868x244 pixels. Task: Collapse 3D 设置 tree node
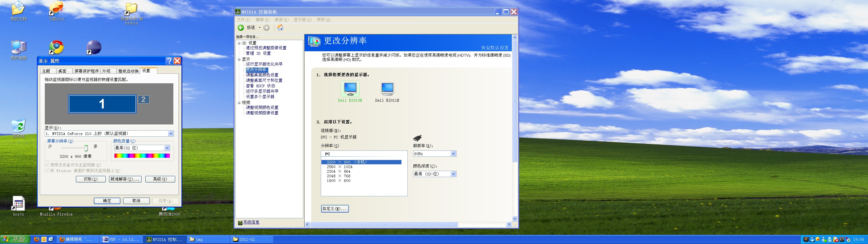239,43
